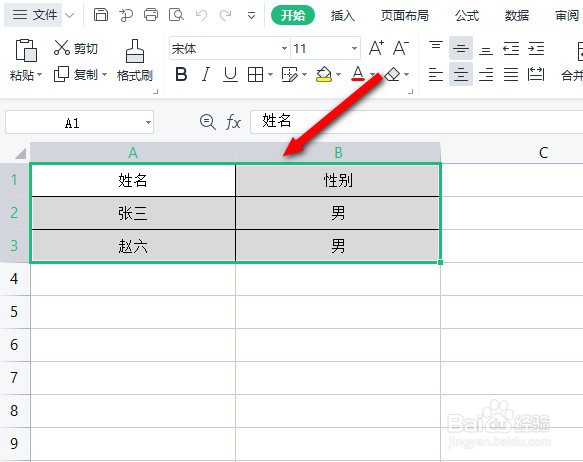This screenshot has height=462, width=583.
Task: Toggle Underline formatting
Action: tap(230, 74)
